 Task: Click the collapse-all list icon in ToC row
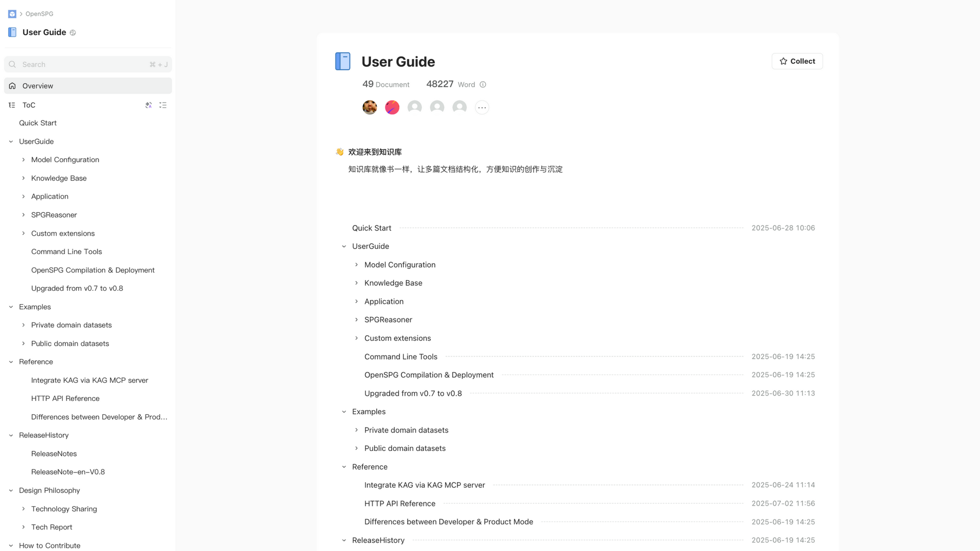coord(163,105)
